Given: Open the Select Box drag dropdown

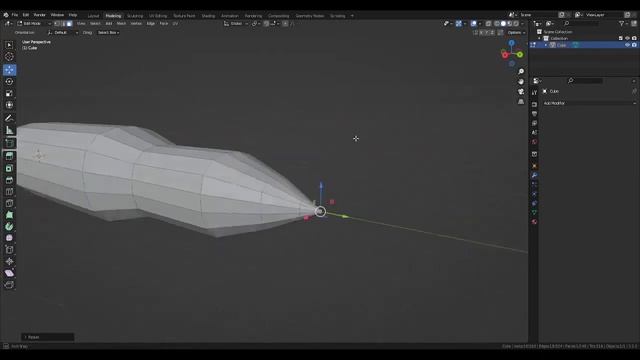Looking at the screenshot, I should pyautogui.click(x=108, y=33).
